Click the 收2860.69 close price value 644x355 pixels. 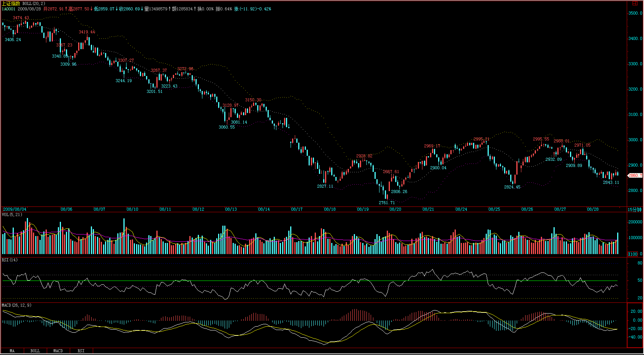coord(130,9)
